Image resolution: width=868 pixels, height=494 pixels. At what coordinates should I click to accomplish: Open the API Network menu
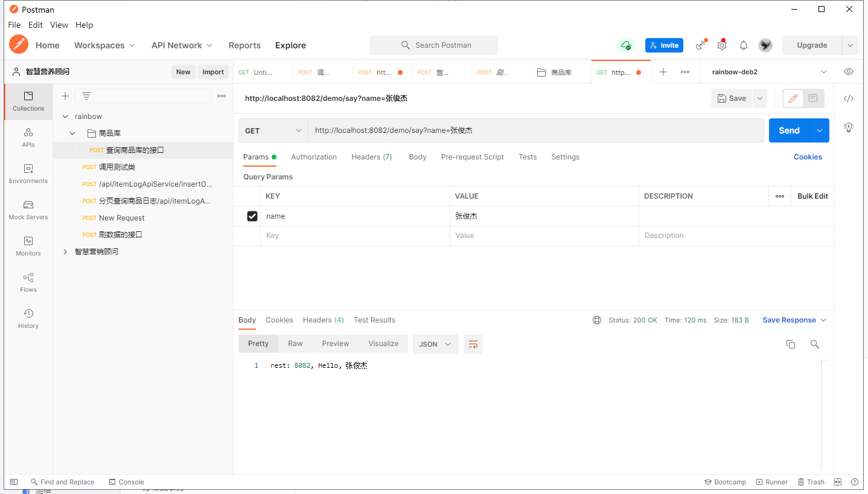(182, 45)
